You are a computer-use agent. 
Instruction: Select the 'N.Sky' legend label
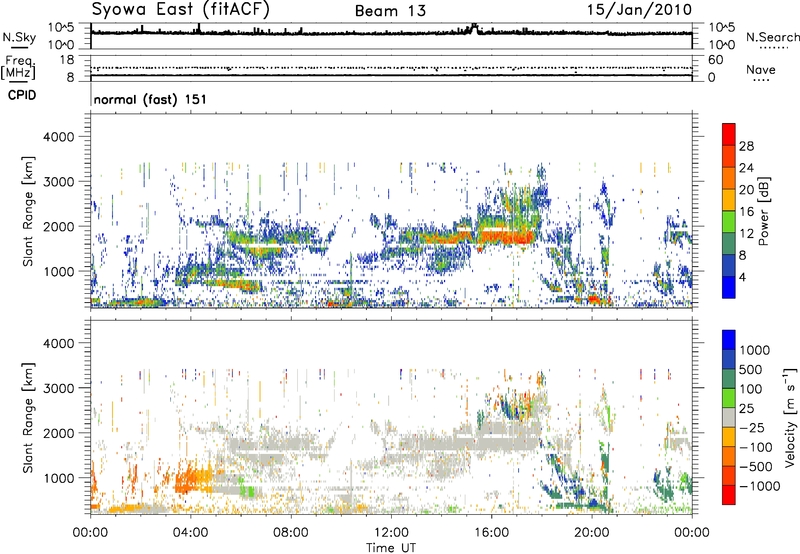click(19, 37)
